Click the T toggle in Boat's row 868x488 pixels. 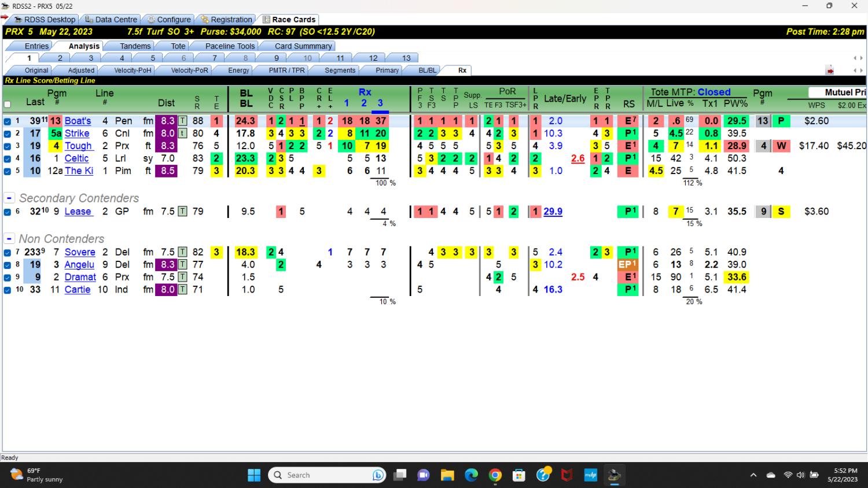click(182, 121)
